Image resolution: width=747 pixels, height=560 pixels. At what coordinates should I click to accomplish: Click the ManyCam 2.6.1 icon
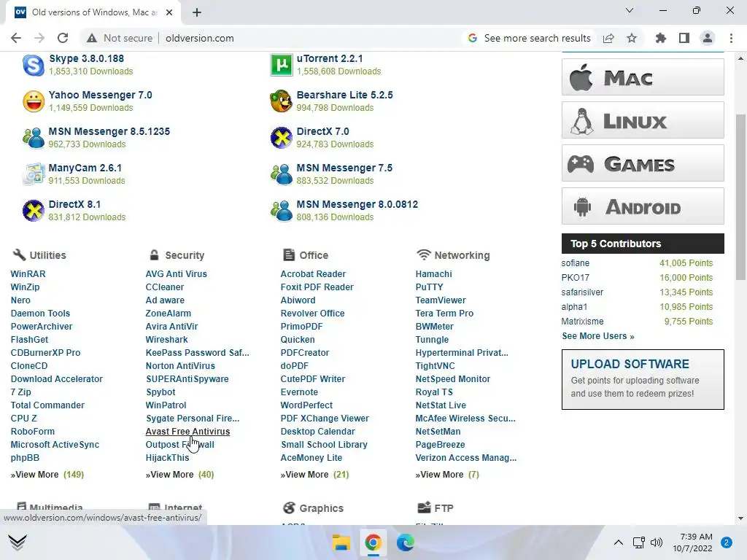pos(34,174)
